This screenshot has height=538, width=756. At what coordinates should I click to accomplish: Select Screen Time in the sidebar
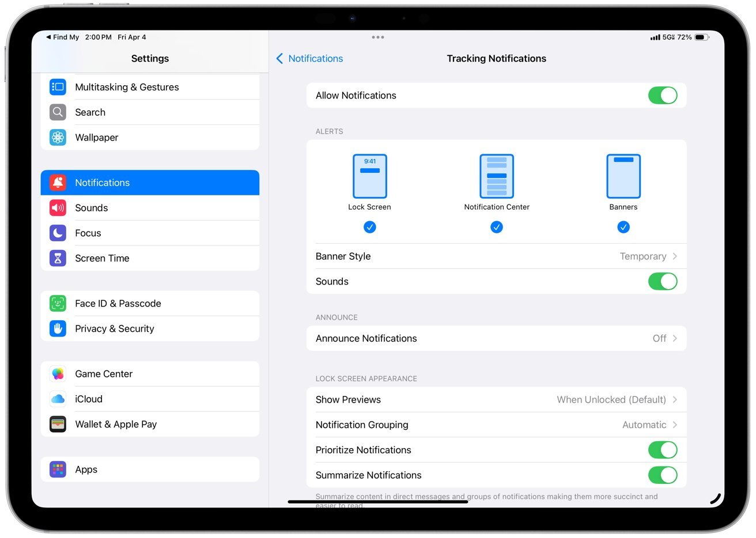(150, 259)
